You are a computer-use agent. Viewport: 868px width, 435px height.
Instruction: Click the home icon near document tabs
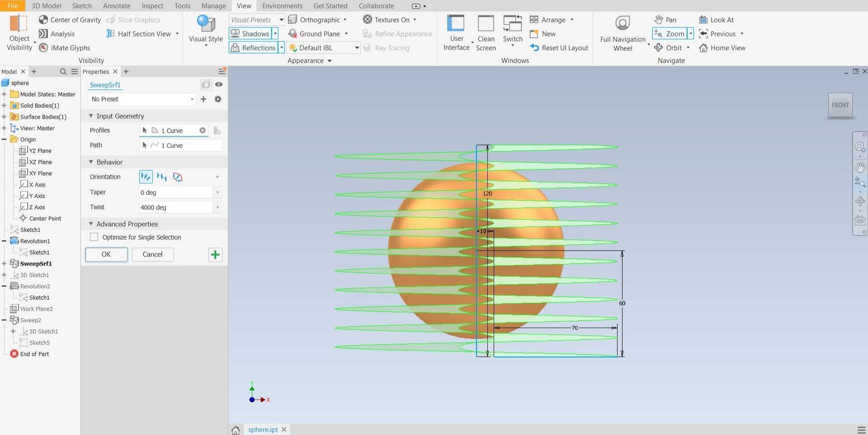236,430
